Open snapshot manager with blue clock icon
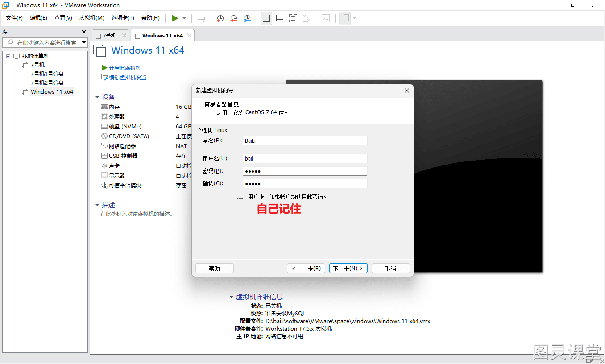The height and width of the screenshot is (364, 605). 247,18
